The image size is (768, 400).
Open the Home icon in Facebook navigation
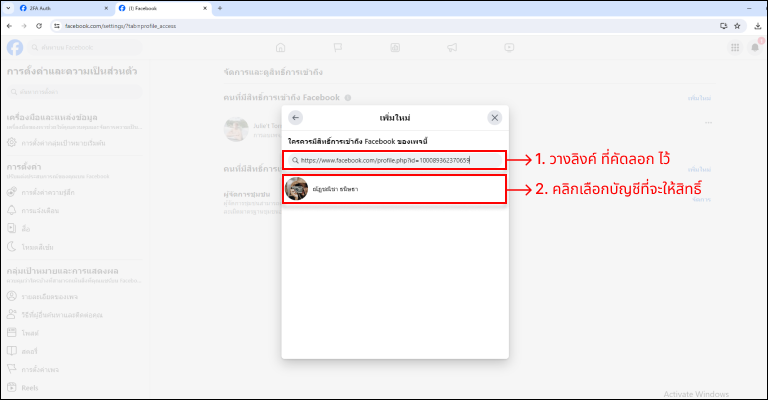(281, 47)
